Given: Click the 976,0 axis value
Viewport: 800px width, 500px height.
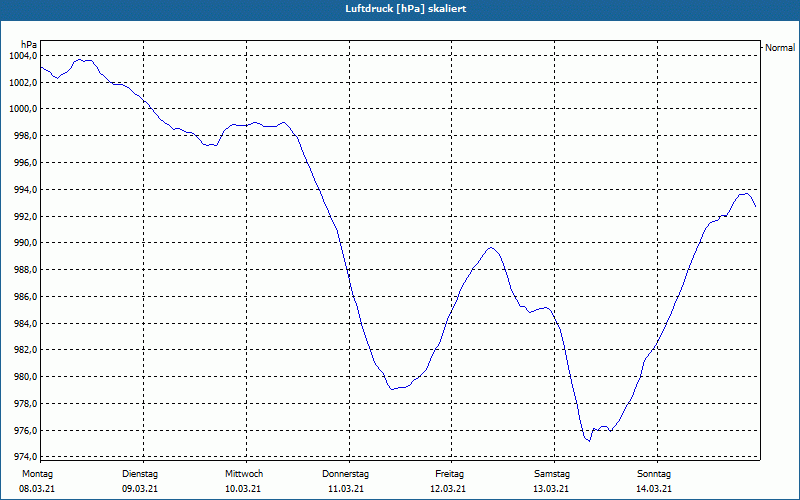Looking at the screenshot, I should 24,431.
